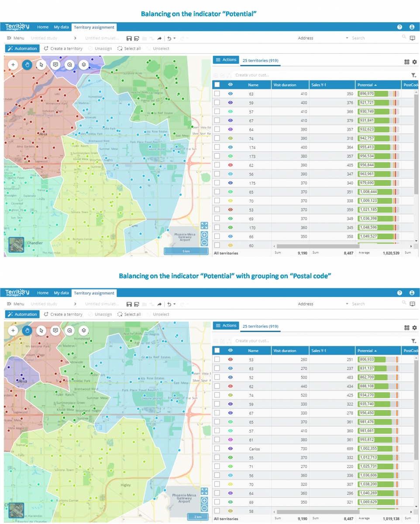Tick the checkbox for the Carlos row
This screenshot has width=420, height=524.
[x=217, y=448]
